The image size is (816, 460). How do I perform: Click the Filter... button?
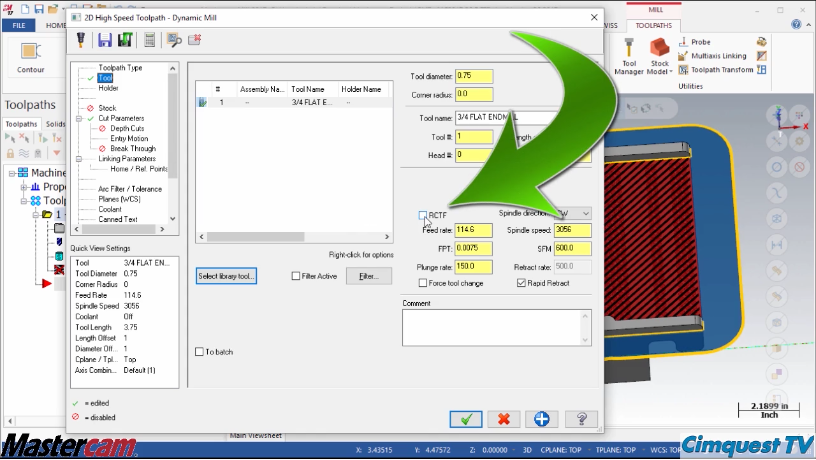click(368, 276)
